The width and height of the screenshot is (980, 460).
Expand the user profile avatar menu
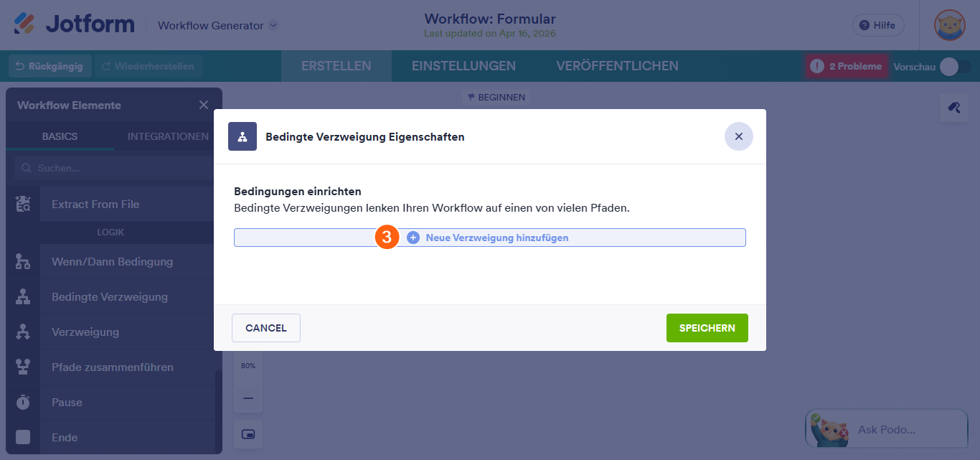click(x=949, y=25)
